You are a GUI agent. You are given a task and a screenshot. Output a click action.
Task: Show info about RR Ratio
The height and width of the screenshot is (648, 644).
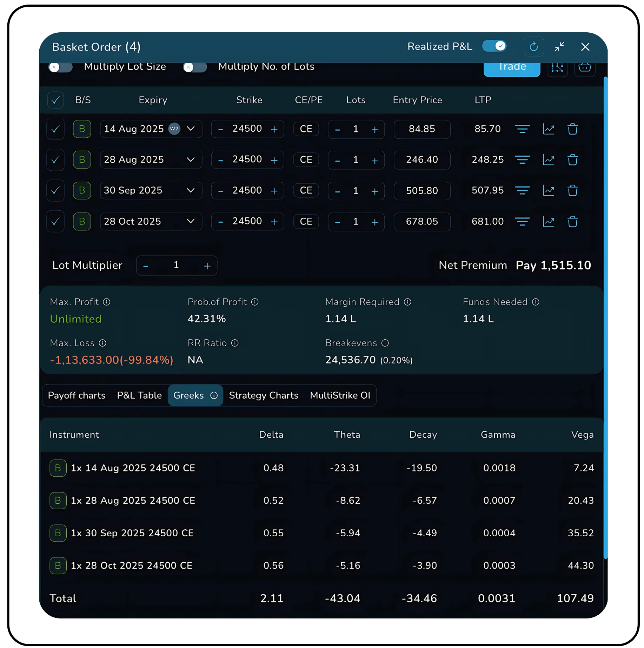(235, 343)
